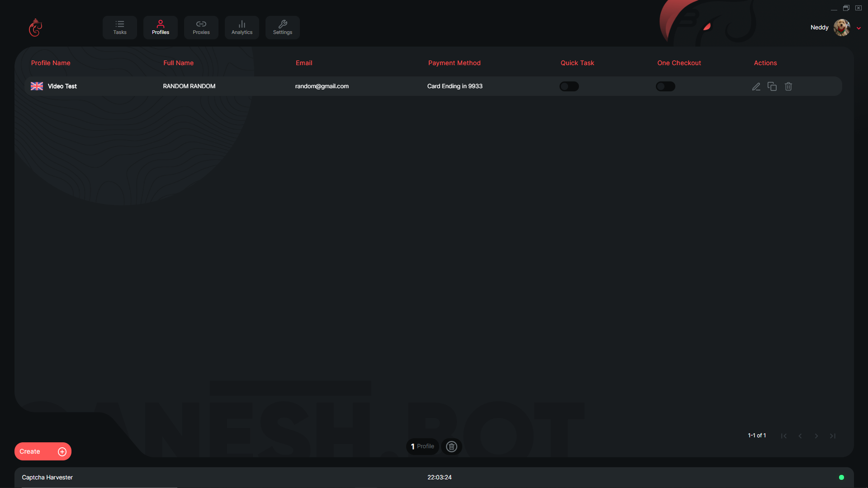This screenshot has width=868, height=488.
Task: Go to the previous page of profiles
Action: 800,436
